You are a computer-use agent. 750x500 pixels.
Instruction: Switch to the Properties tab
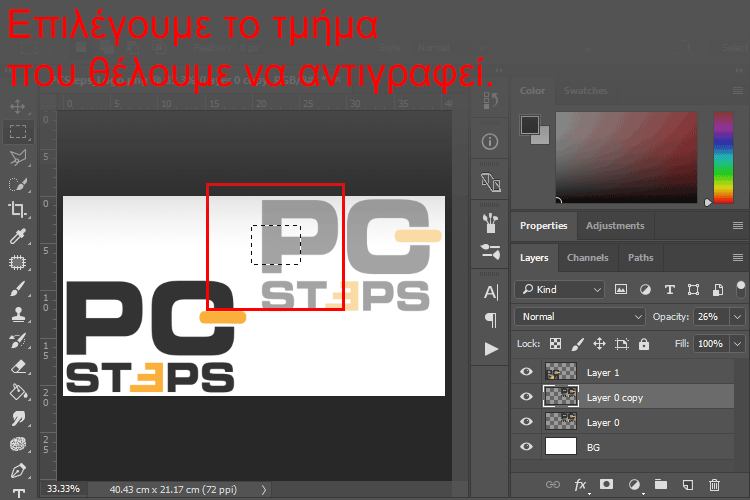pos(543,226)
